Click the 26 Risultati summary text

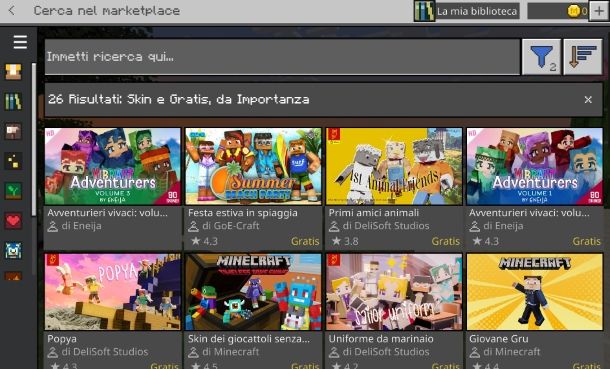pos(179,100)
